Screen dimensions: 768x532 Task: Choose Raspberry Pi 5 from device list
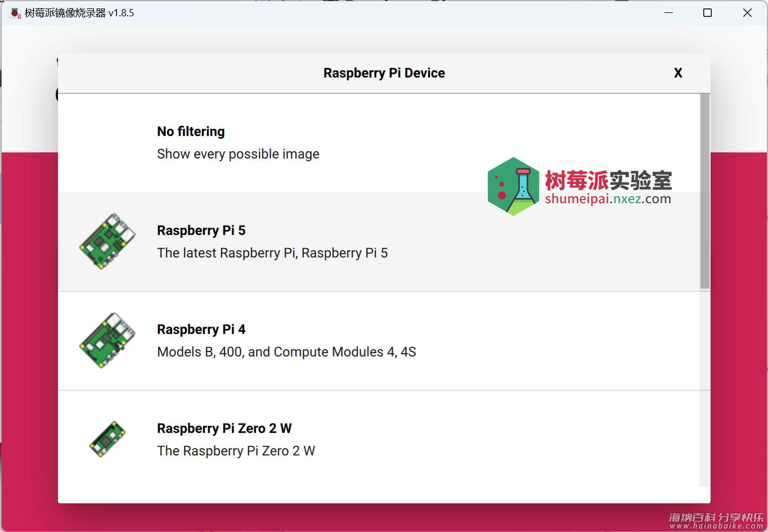[379, 242]
